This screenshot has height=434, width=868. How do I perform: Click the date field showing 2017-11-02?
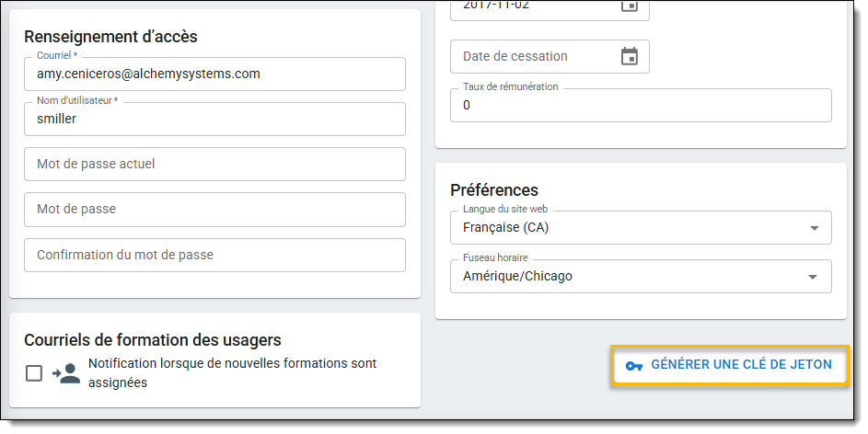(529, 7)
